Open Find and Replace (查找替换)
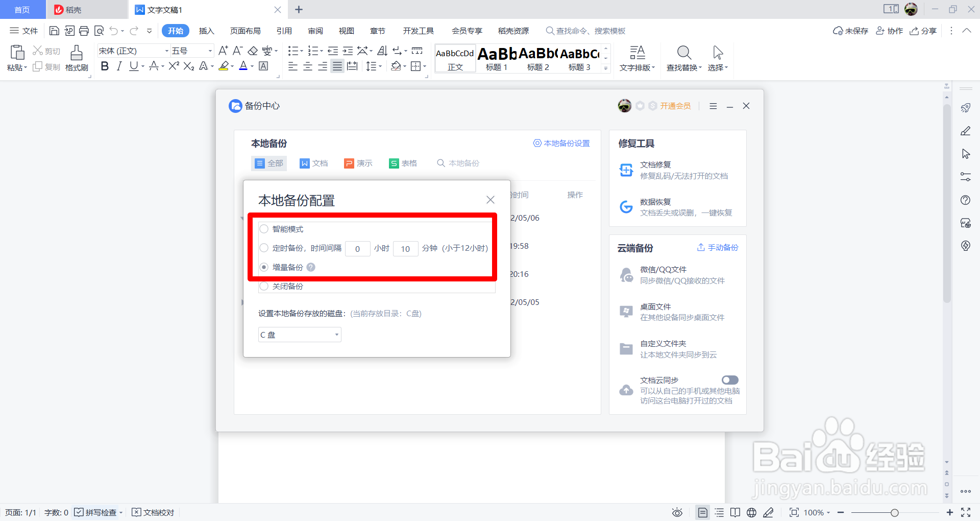The height and width of the screenshot is (521, 980). (x=684, y=58)
